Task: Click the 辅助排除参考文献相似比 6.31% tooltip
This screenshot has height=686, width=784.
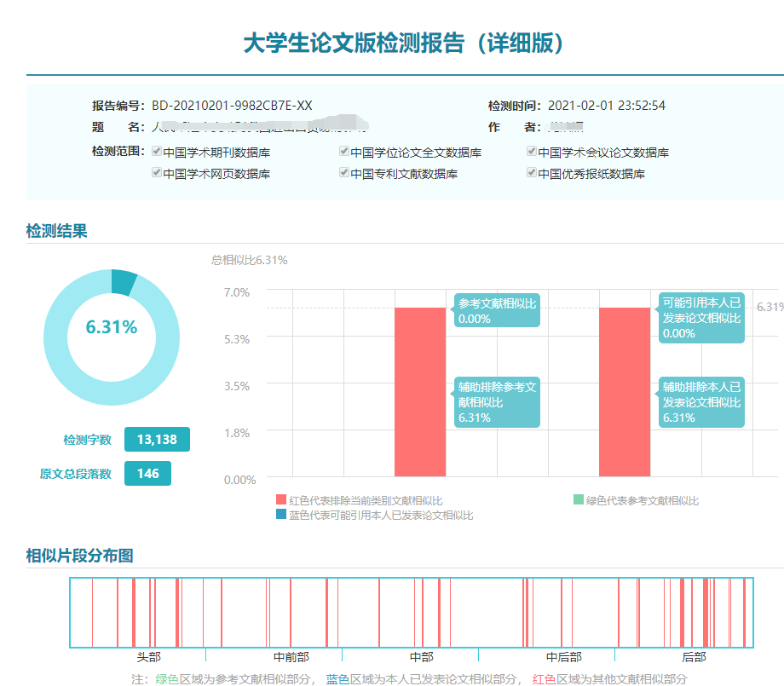Action: pos(497,402)
